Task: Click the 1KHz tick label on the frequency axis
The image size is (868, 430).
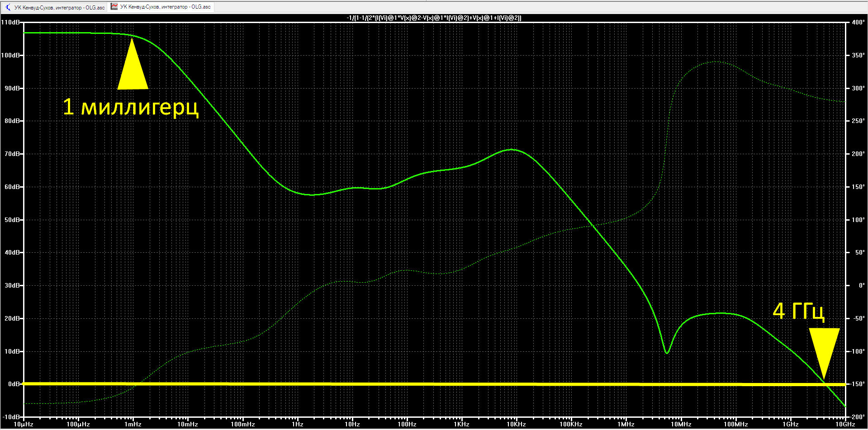Action: [x=461, y=424]
